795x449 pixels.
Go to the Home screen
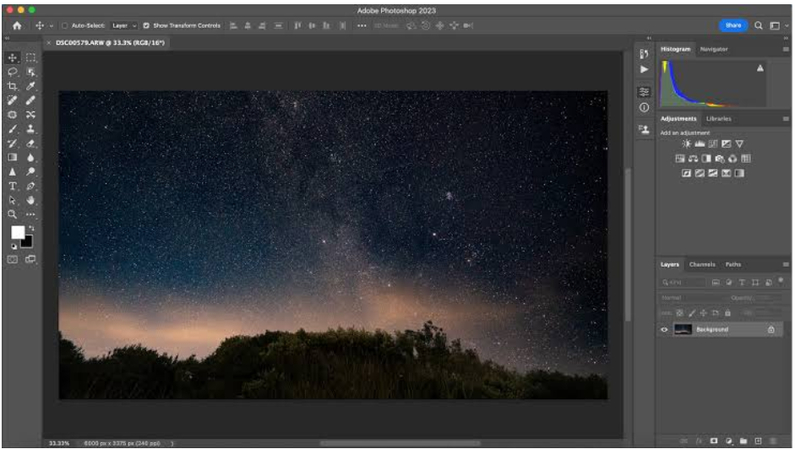pyautogui.click(x=17, y=25)
